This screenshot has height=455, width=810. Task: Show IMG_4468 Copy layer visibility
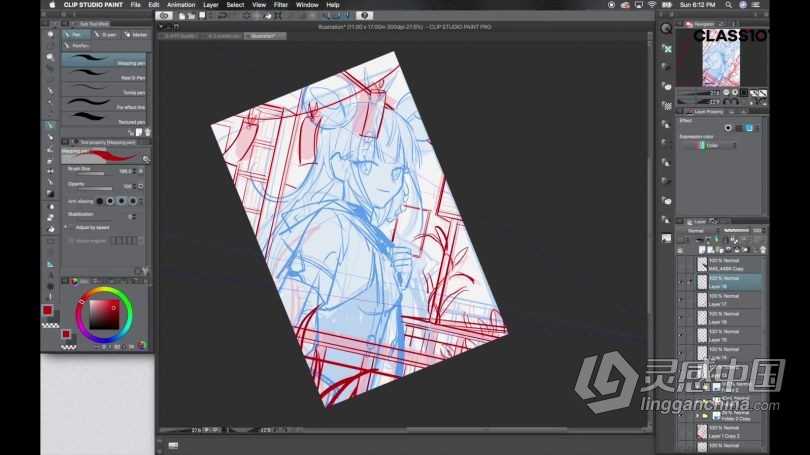point(681,264)
